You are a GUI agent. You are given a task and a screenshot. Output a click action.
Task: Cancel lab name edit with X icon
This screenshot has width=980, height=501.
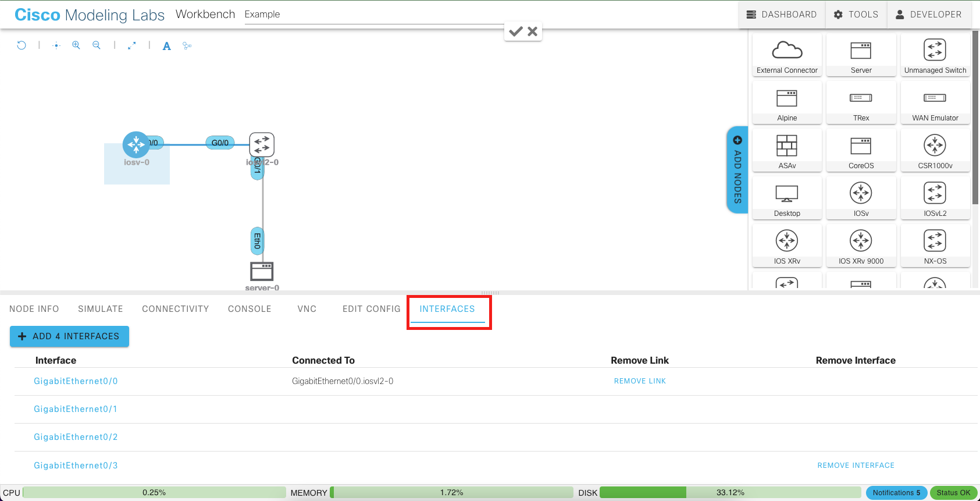click(532, 31)
